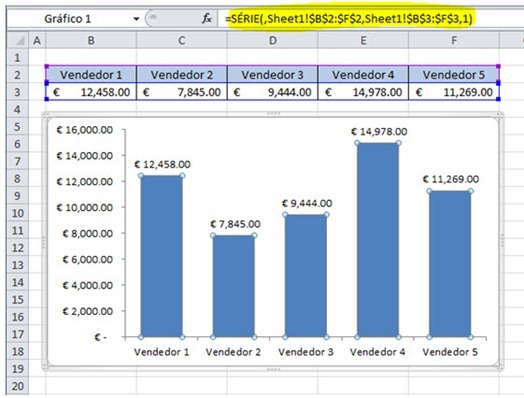The width and height of the screenshot is (524, 398).
Task: Click the Vendedor 1 chart bar
Action: point(161,256)
